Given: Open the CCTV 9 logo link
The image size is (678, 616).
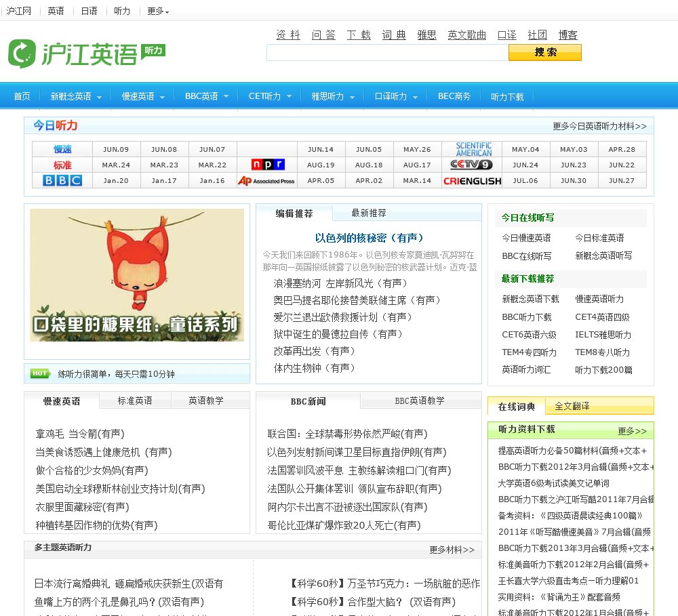Looking at the screenshot, I should [471, 164].
